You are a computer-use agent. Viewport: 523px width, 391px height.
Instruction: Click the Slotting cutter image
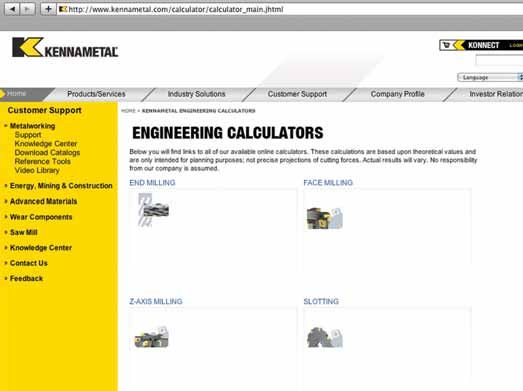[325, 337]
